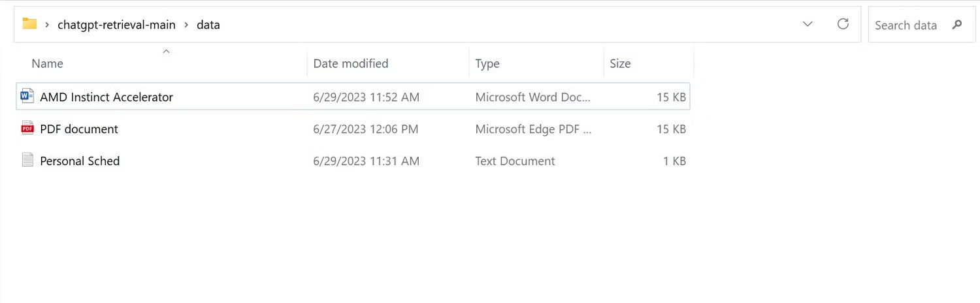
Task: Sort by the Type column header
Action: 487,63
